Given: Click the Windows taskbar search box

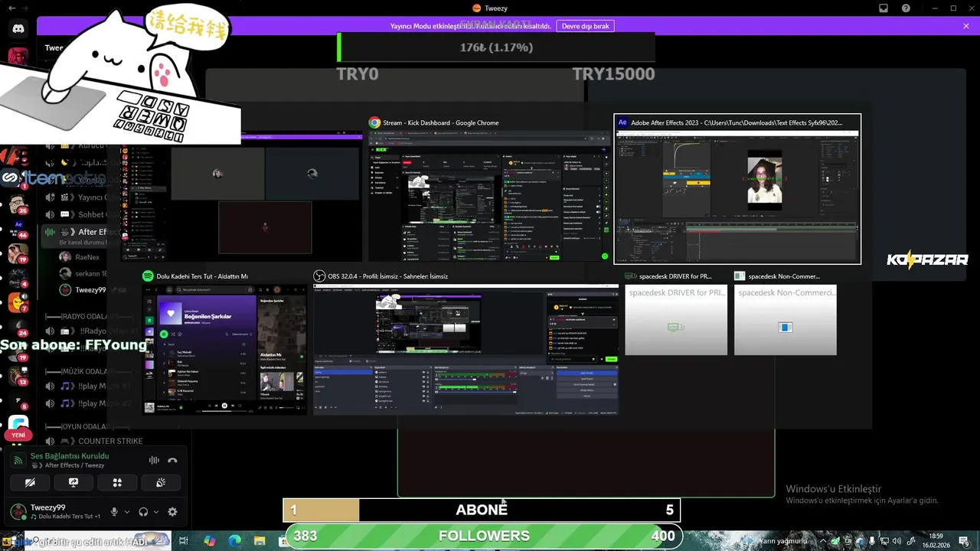Looking at the screenshot, I should 98,541.
